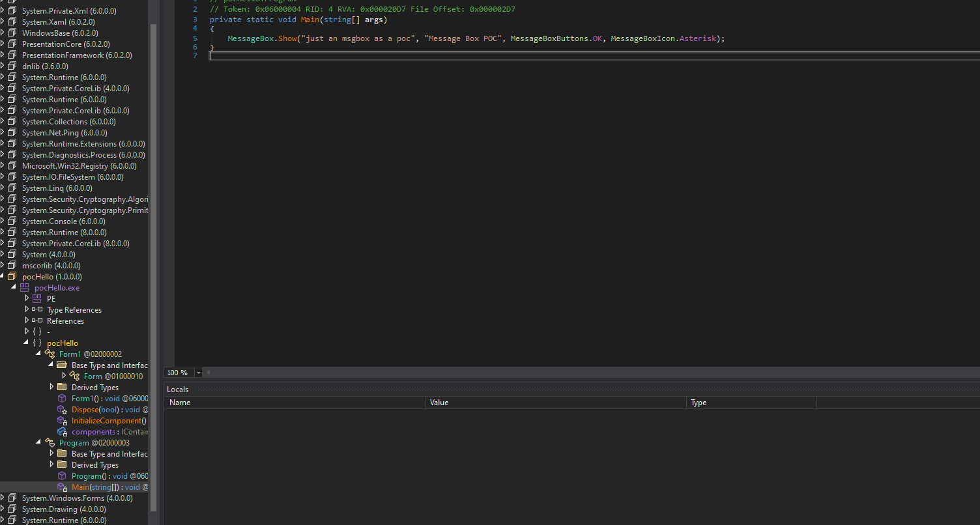Screen dimensions: 980x525
Task: Click the WindowsBase assembly icon
Action: (12, 33)
